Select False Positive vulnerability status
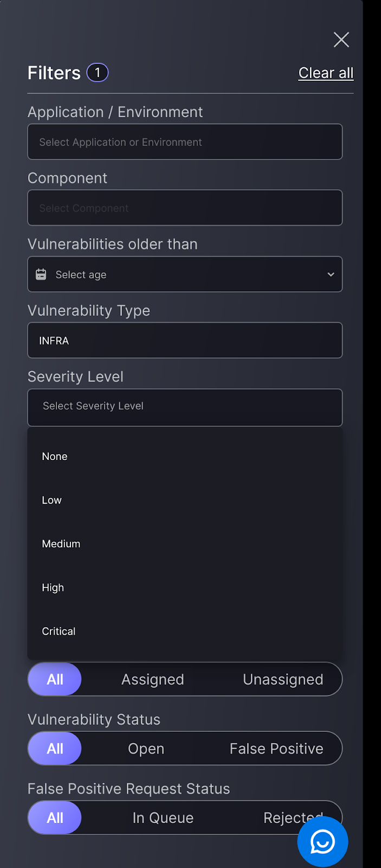The width and height of the screenshot is (381, 868). pyautogui.click(x=276, y=748)
